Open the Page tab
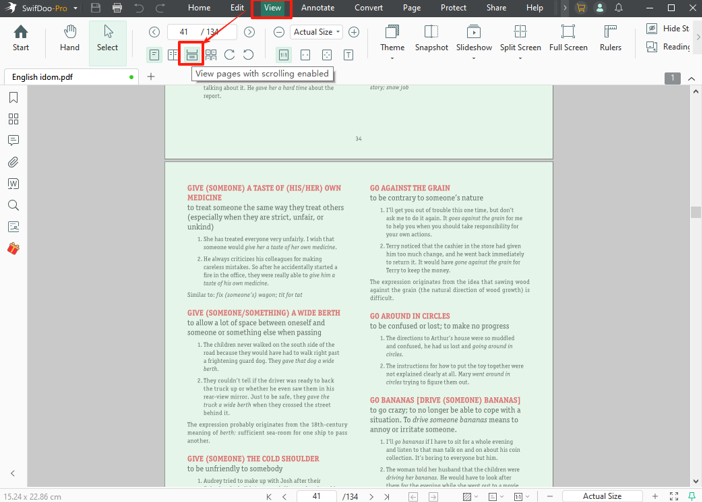 [411, 8]
